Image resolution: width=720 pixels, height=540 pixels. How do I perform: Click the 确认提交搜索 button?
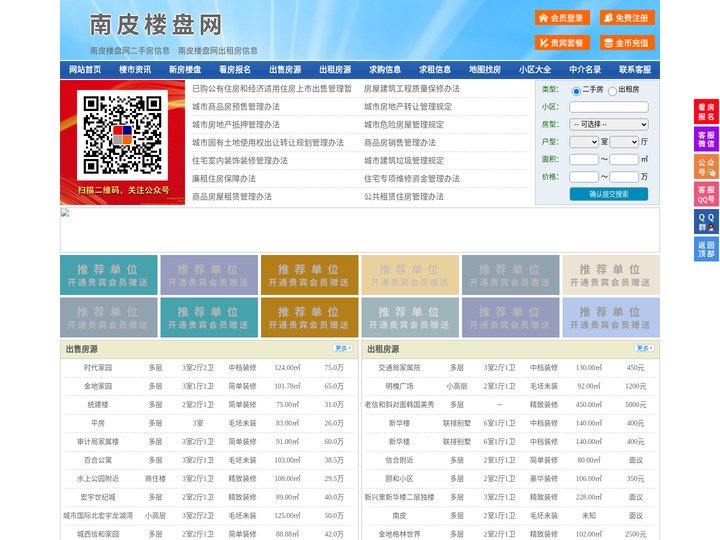point(609,194)
